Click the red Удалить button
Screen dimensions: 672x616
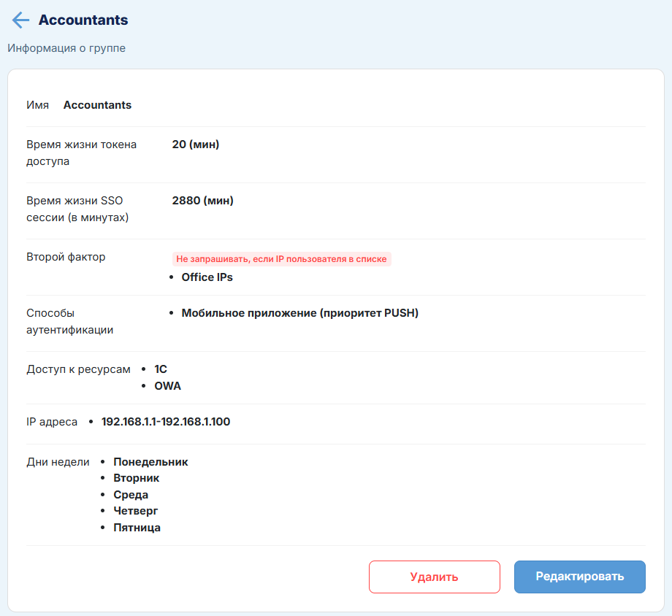tap(434, 577)
